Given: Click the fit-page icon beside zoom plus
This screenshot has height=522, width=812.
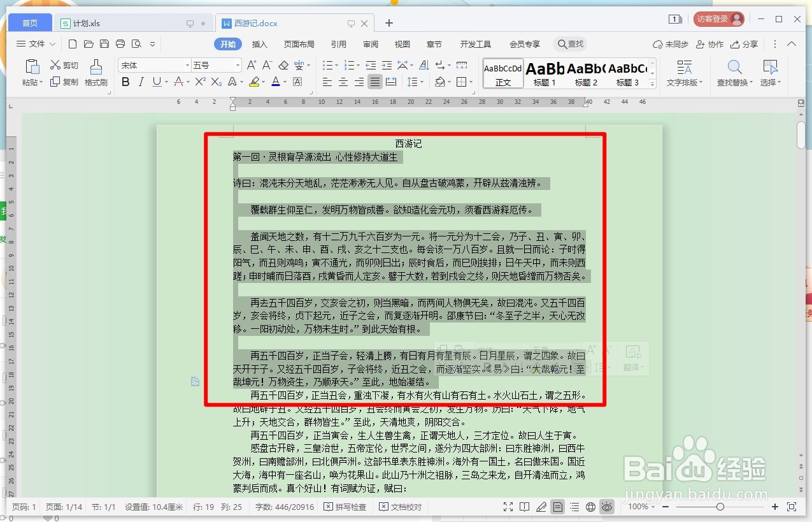Looking at the screenshot, I should tap(792, 507).
